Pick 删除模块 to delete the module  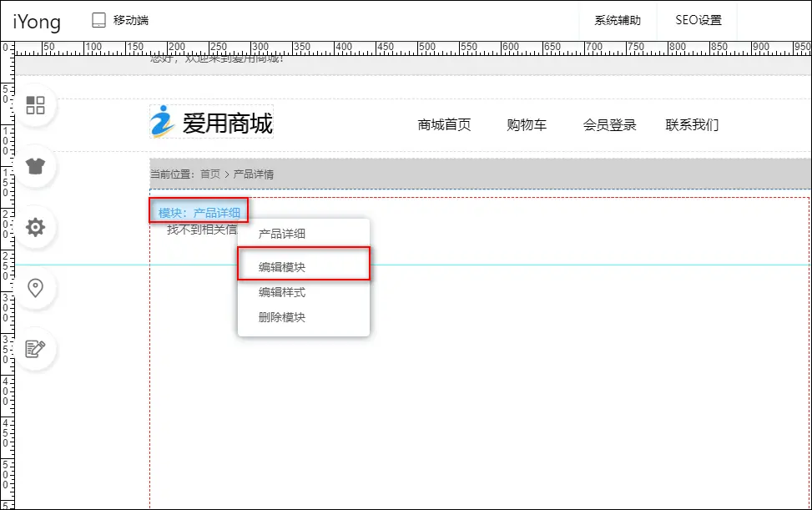pyautogui.click(x=282, y=317)
